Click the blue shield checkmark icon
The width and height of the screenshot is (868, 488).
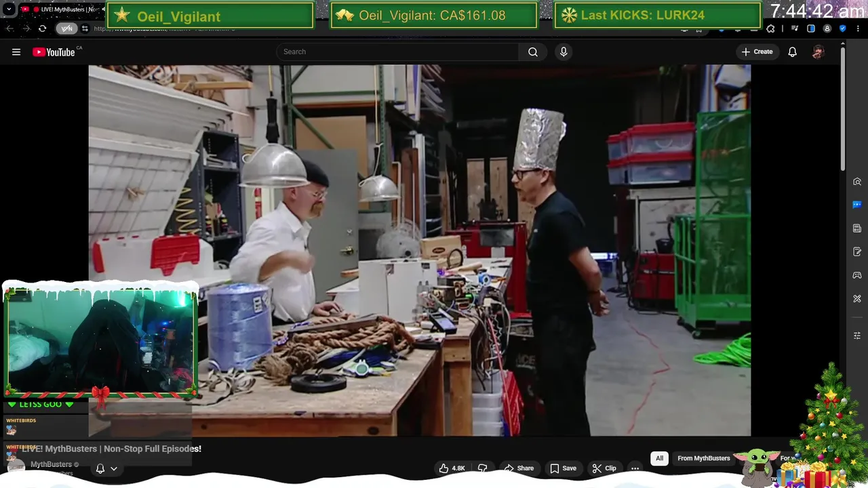(x=843, y=28)
